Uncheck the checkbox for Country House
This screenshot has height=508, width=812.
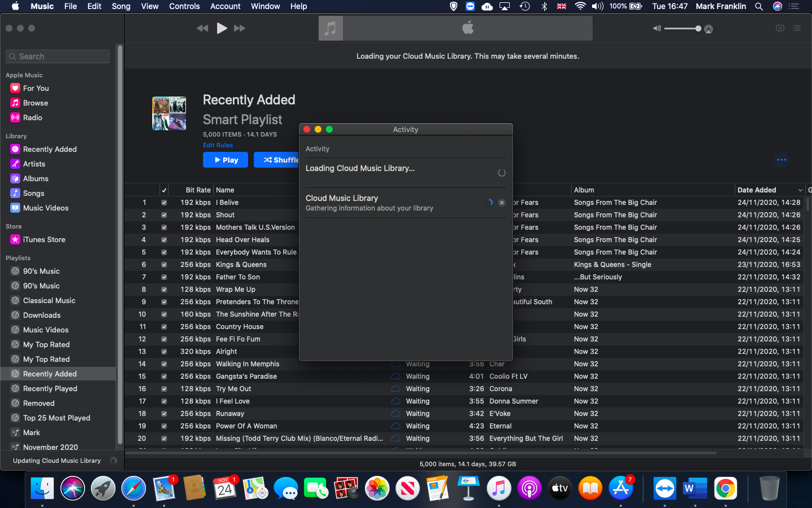point(164,327)
